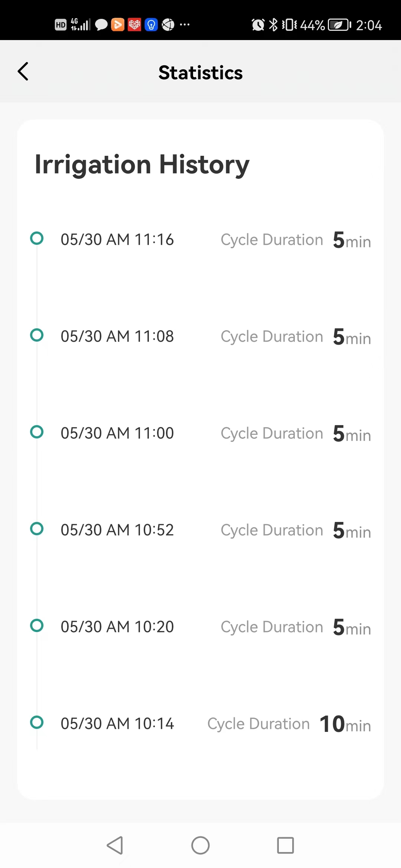The width and height of the screenshot is (401, 868).
Task: Tap the Statistics page title
Action: click(200, 72)
